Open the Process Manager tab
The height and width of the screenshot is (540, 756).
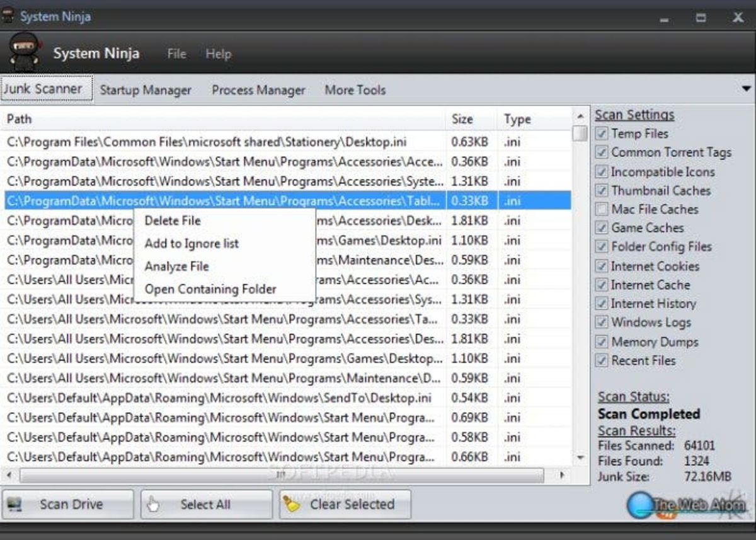[x=258, y=90]
